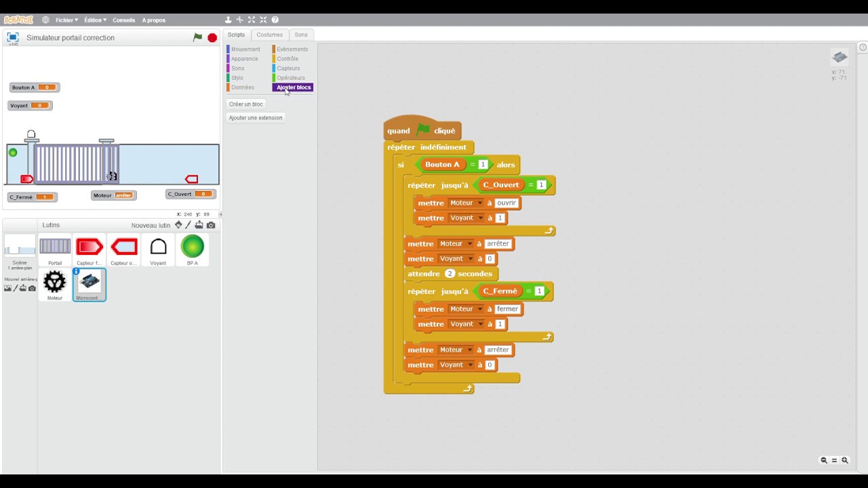
Task: Paint a new backdrop
Action: click(15, 288)
